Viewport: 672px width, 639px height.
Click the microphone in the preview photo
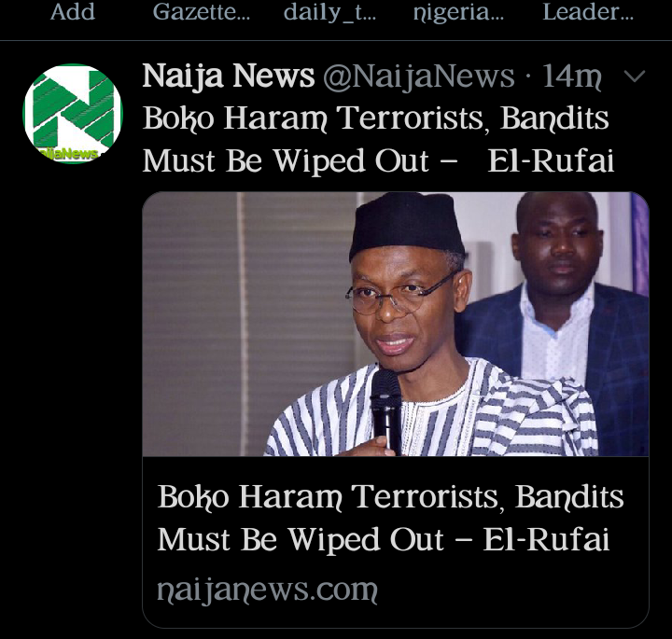[386, 409]
